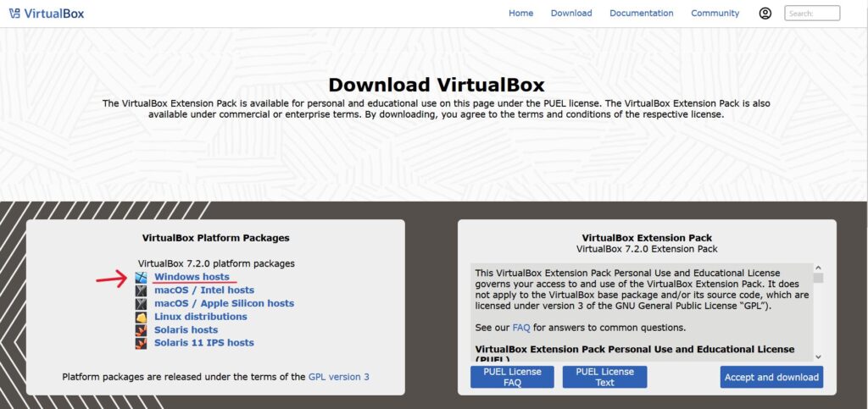Click the Linux distributions icon
This screenshot has width=868, height=409.
[x=142, y=317]
